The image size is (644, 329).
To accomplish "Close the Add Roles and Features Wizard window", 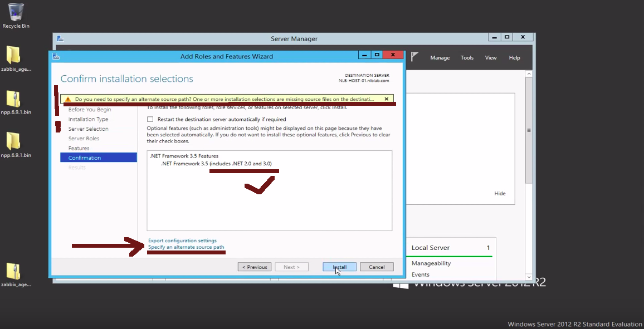I will [393, 55].
